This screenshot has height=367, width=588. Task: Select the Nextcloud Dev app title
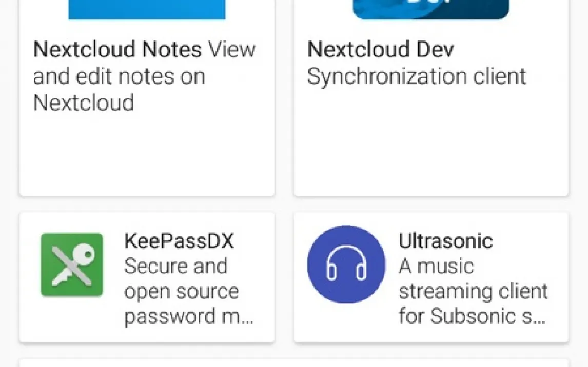point(381,50)
